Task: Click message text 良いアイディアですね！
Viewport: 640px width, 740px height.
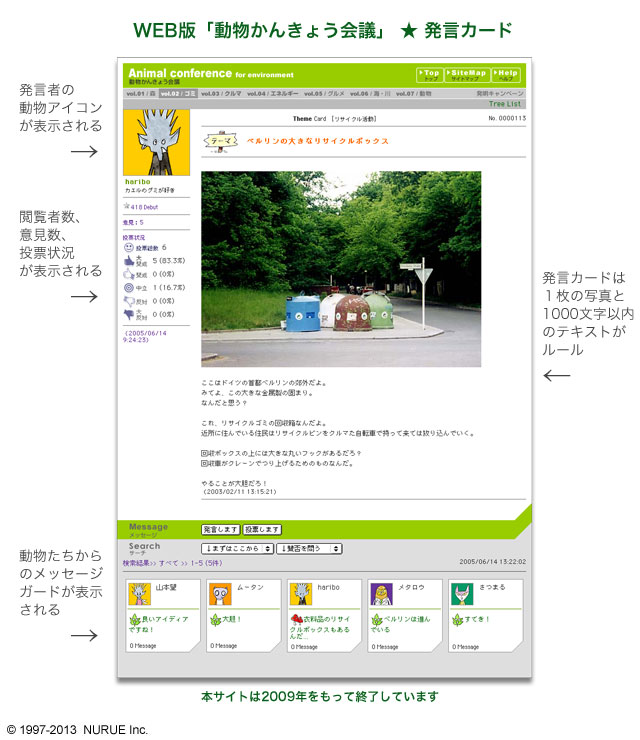Action: pos(159,624)
